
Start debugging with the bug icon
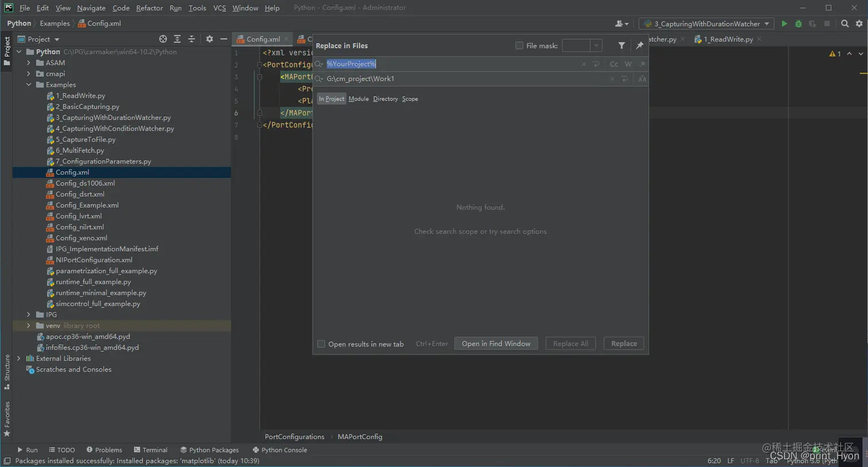point(797,24)
